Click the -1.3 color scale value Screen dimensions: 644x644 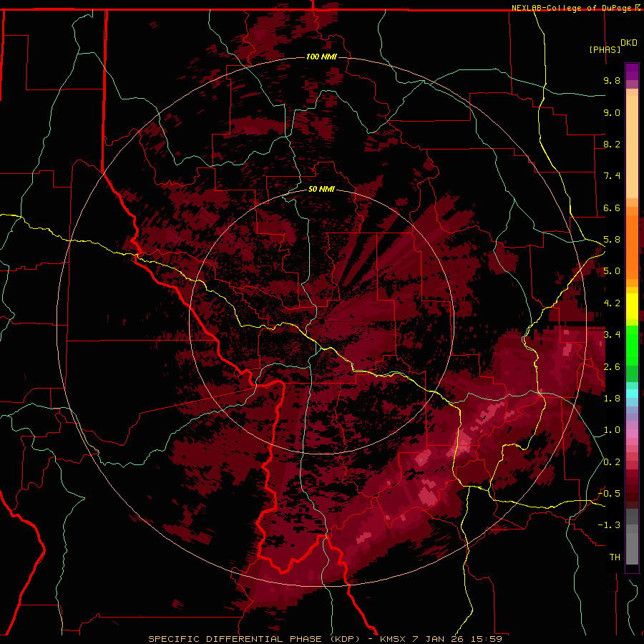(610, 525)
